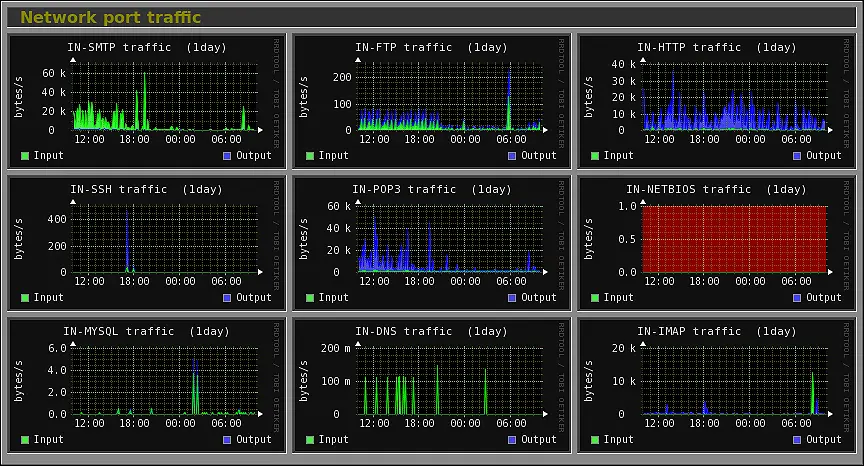
Task: Click the 'IN-MYSQL traffic (1day)' title
Action: click(x=147, y=332)
